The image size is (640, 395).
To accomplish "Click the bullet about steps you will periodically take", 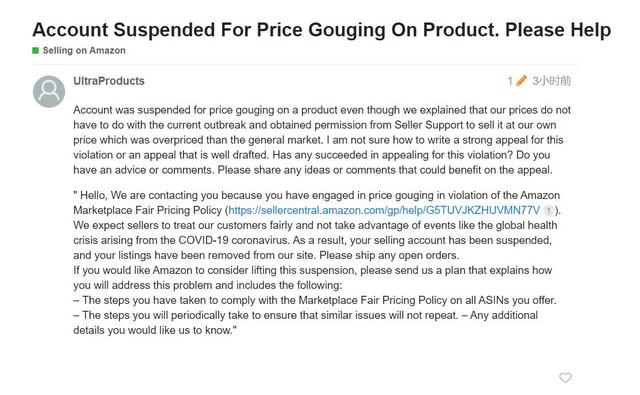I will point(265,315).
